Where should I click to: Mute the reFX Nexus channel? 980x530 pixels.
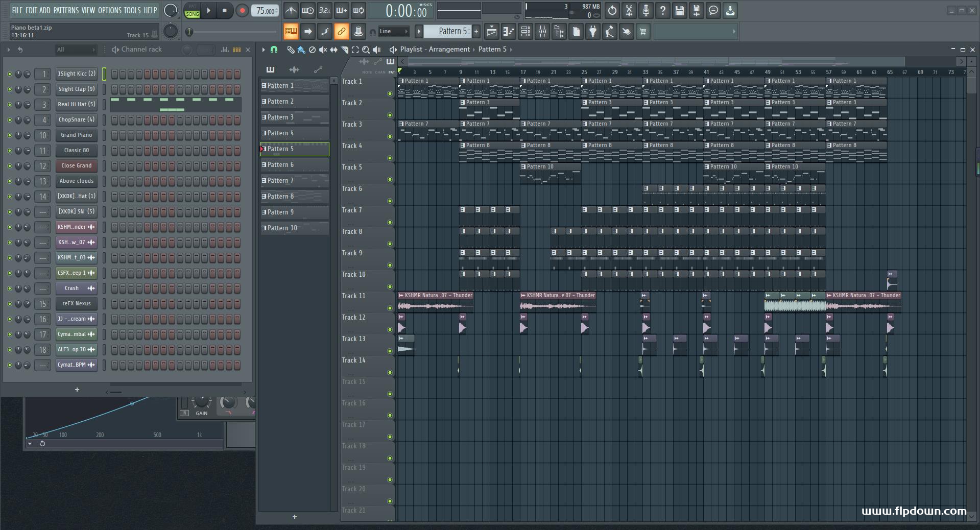pyautogui.click(x=9, y=304)
